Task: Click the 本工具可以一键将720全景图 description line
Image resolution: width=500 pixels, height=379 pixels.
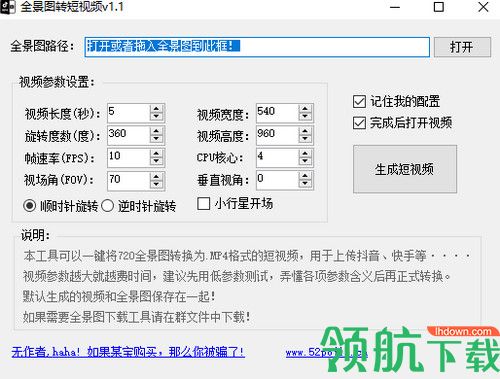Action: pos(247,256)
